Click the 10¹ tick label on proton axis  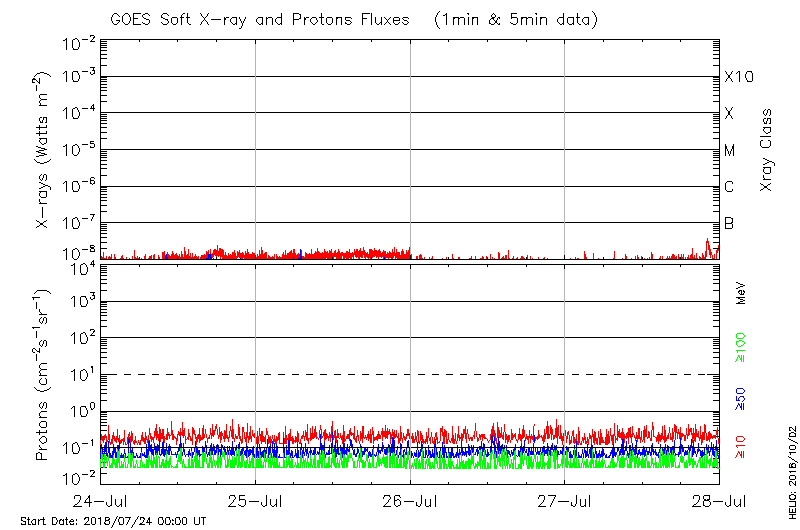click(78, 375)
